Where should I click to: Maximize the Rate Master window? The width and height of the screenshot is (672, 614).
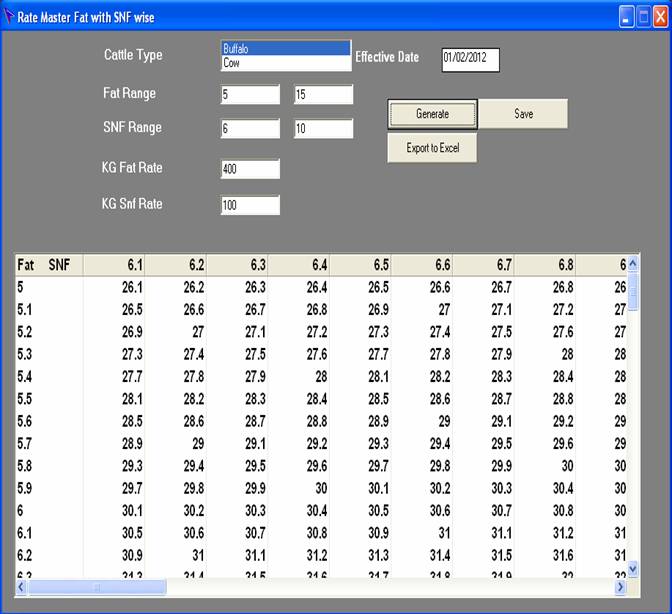(643, 17)
